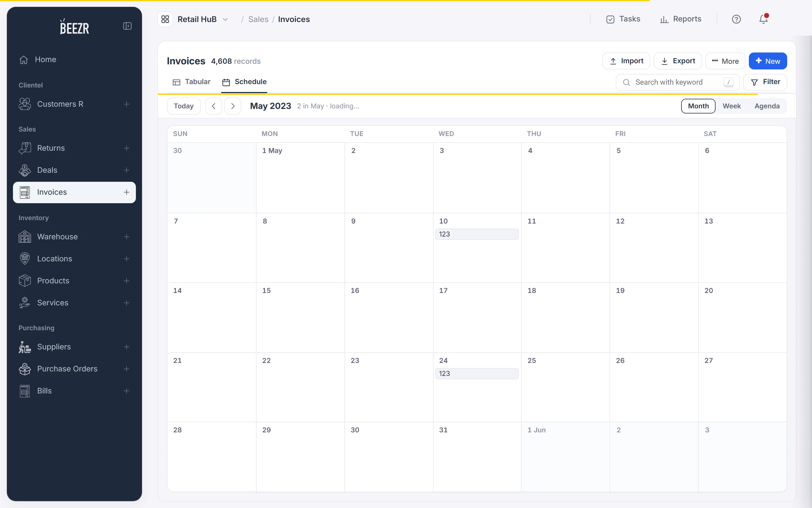Click the plus icon next to Returns
The image size is (812, 508).
127,148
